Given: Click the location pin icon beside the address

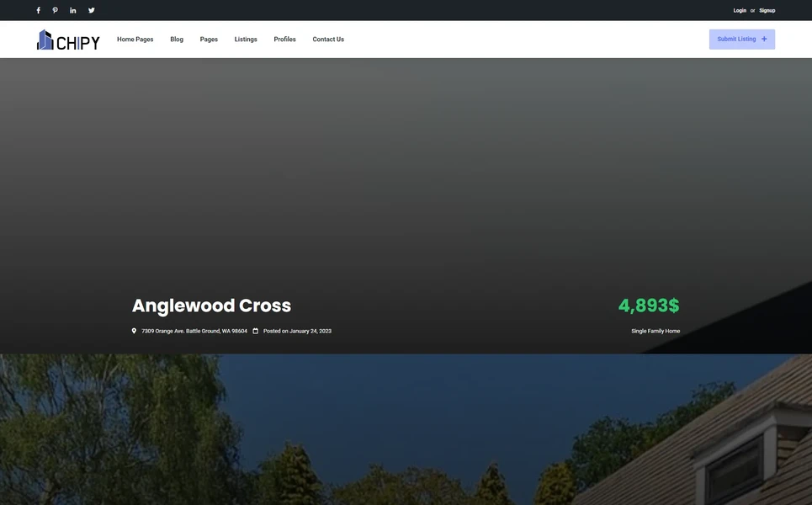Looking at the screenshot, I should (x=134, y=331).
